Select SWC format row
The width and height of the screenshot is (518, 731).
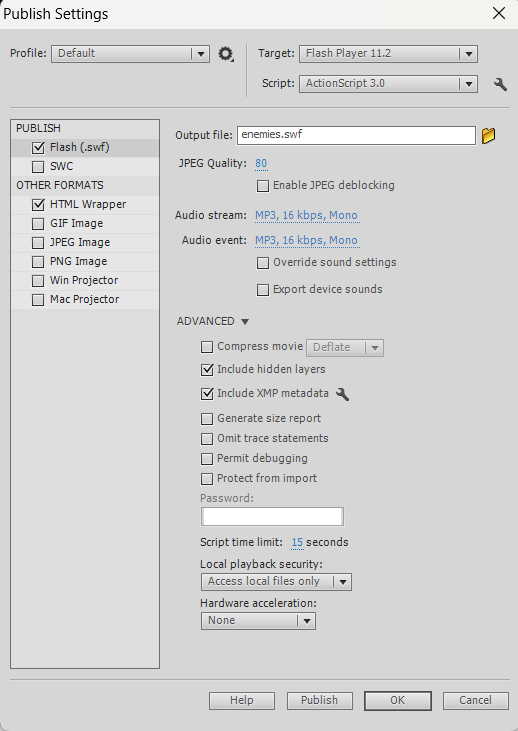pos(85,166)
